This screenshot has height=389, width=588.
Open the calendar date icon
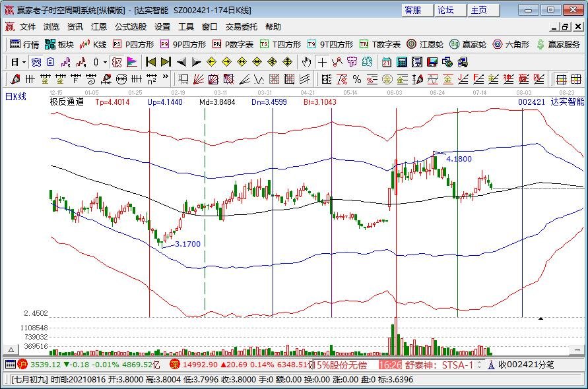point(386,62)
